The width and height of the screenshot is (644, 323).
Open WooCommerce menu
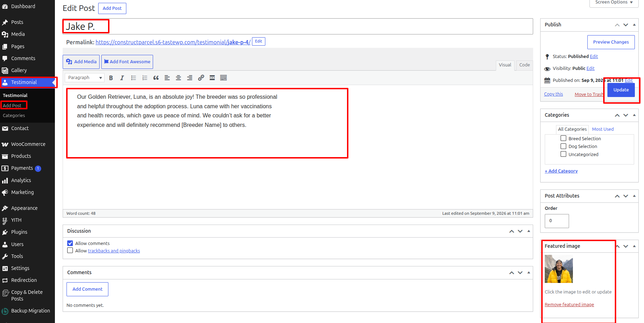27,144
